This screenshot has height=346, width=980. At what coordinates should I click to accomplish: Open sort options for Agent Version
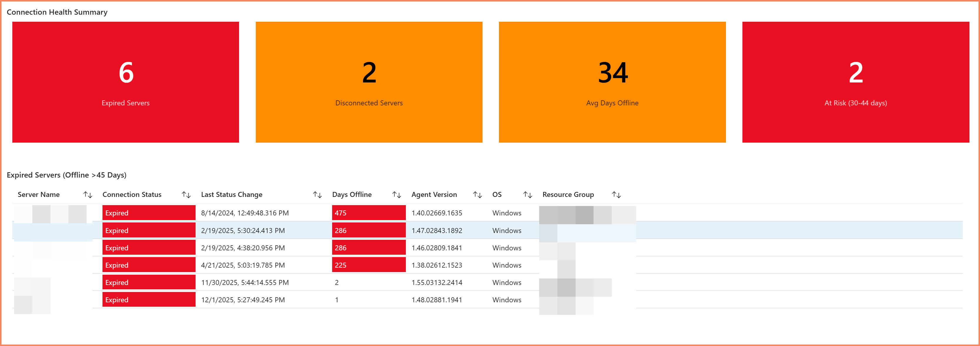pyautogui.click(x=478, y=194)
